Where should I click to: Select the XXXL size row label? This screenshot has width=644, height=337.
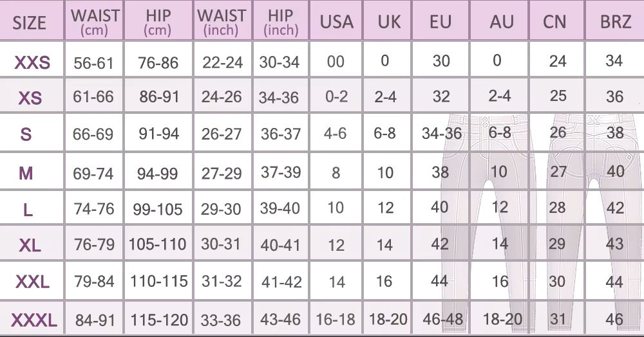33,319
